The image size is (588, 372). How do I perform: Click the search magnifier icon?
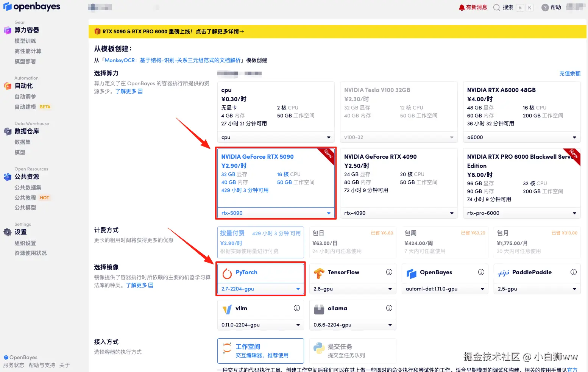(x=496, y=8)
